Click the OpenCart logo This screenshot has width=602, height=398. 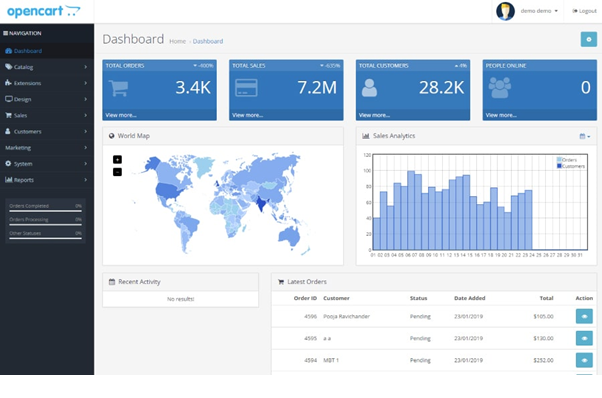click(43, 11)
